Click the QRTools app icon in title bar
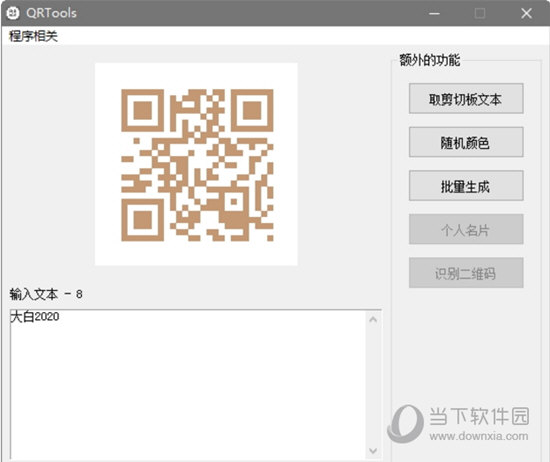Viewport: 550px width, 462px height. coord(13,13)
